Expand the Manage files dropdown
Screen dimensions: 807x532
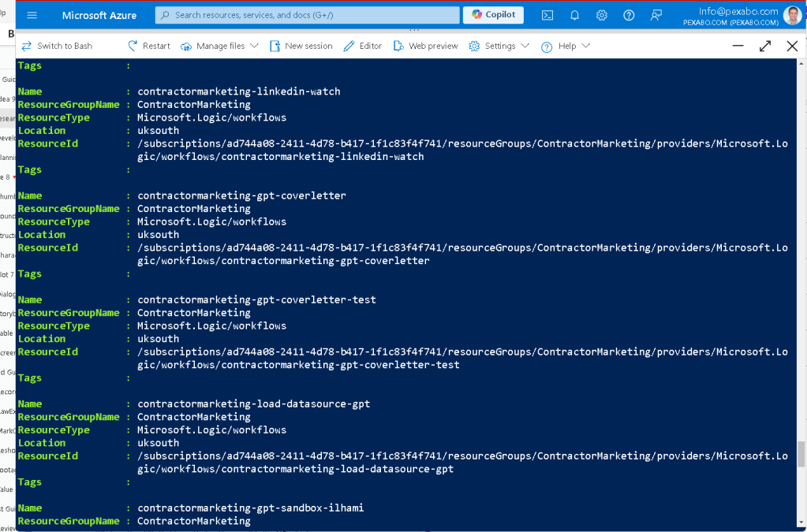point(219,46)
